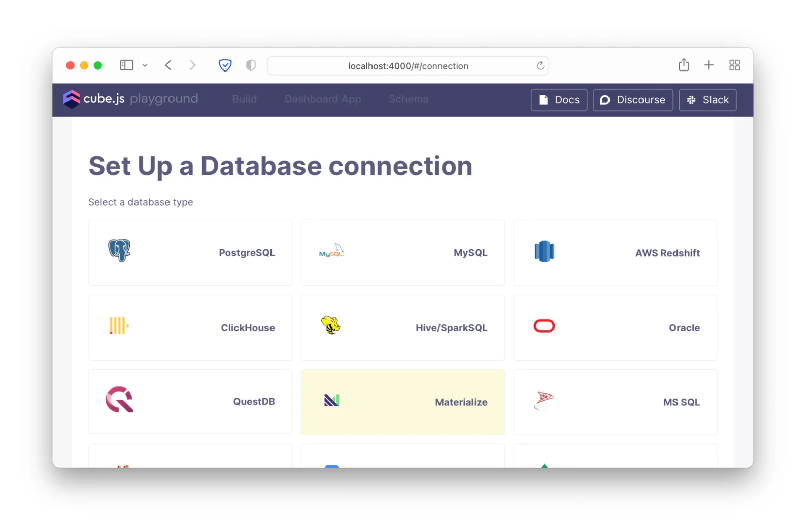
Task: Select MS SQL text label
Action: 681,402
